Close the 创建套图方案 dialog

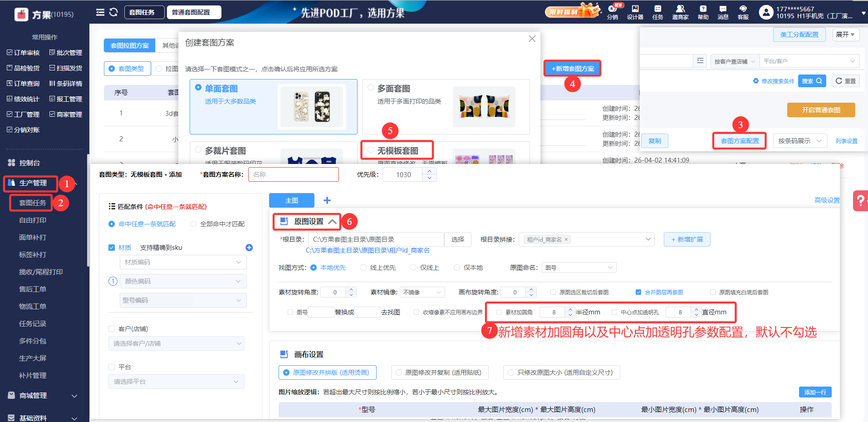pos(532,39)
